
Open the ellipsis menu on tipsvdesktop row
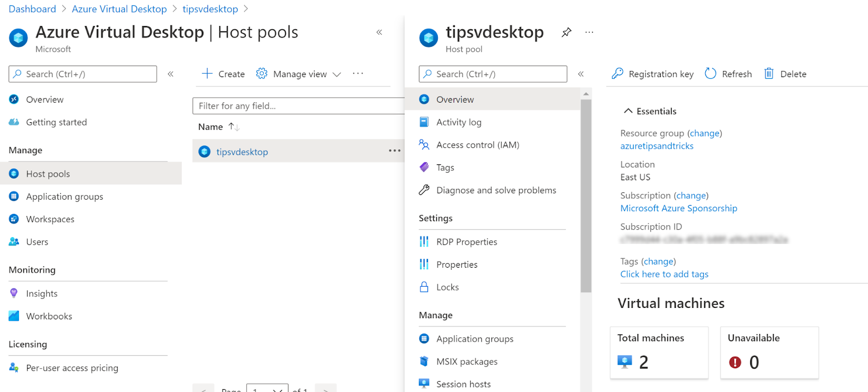pyautogui.click(x=394, y=151)
